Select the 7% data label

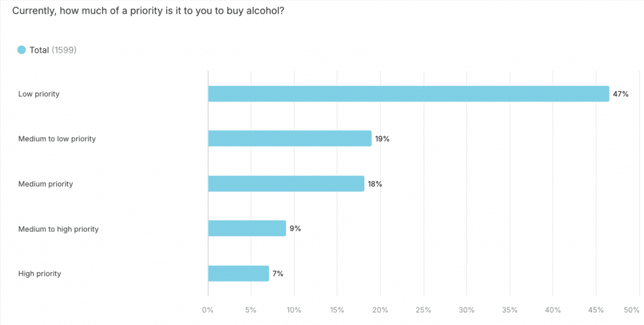coord(278,273)
